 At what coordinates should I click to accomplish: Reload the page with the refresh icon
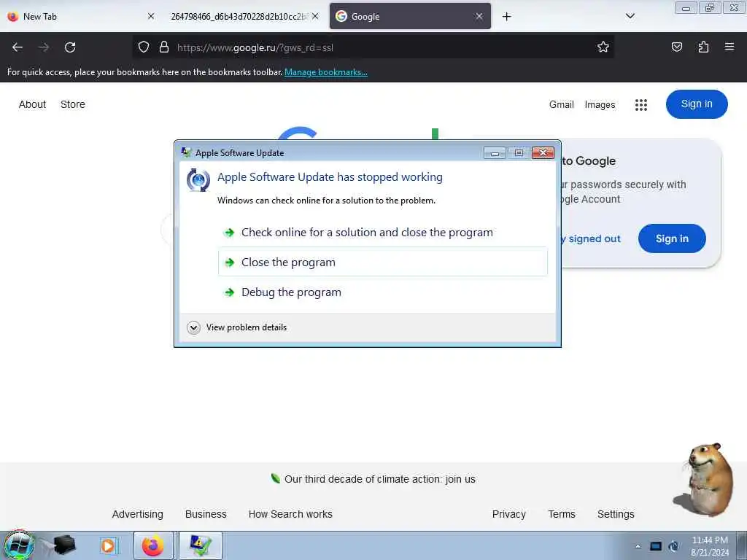click(70, 47)
